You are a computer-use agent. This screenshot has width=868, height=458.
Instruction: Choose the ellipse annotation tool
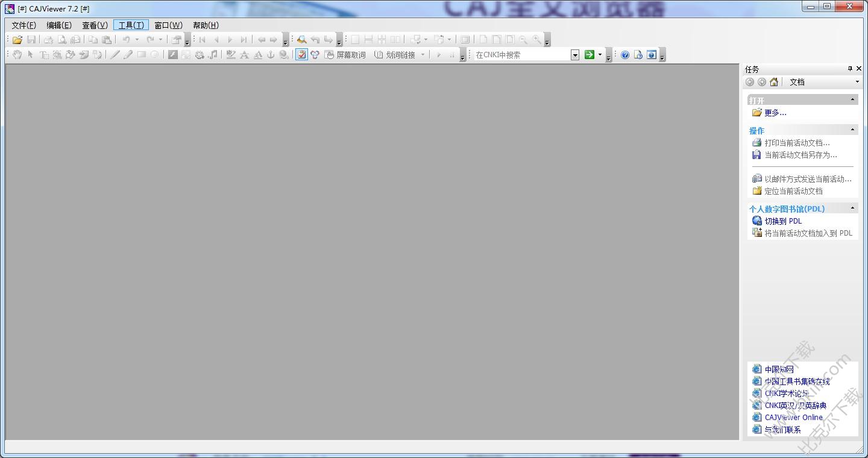(x=155, y=55)
